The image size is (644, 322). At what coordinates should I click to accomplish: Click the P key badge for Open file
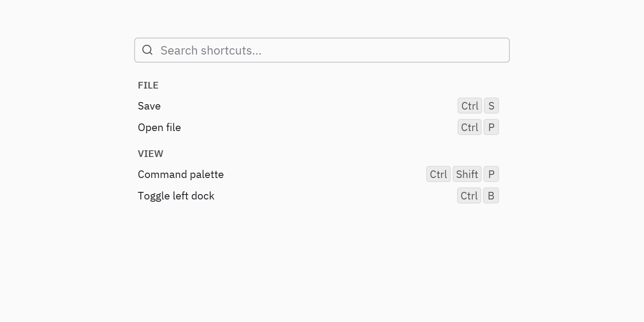[491, 127]
